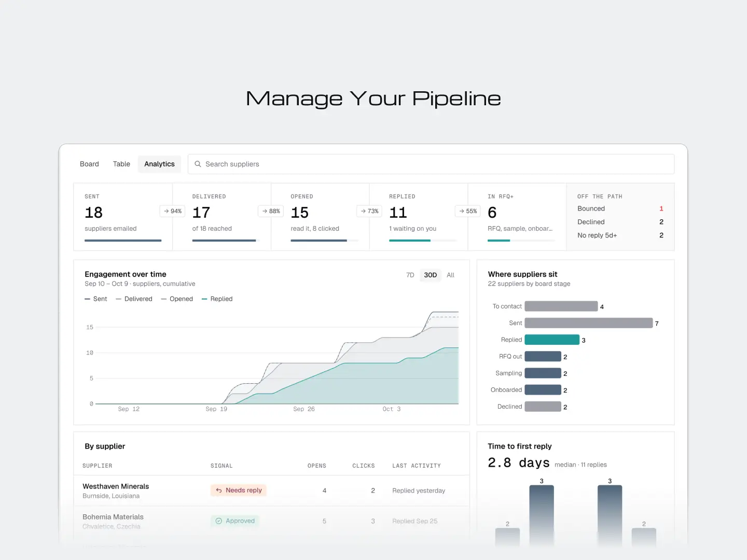The height and width of the screenshot is (560, 747).
Task: Click the RFQ out stage bar
Action: pyautogui.click(x=543, y=357)
